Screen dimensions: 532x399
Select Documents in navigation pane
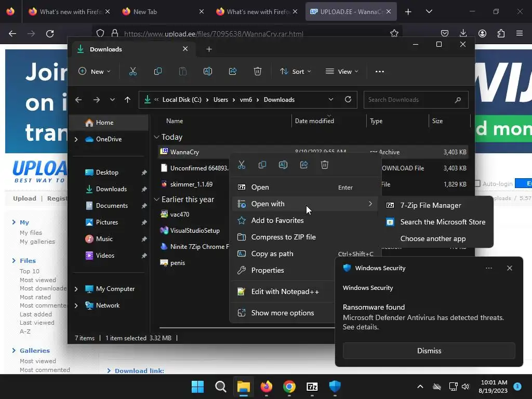click(111, 206)
